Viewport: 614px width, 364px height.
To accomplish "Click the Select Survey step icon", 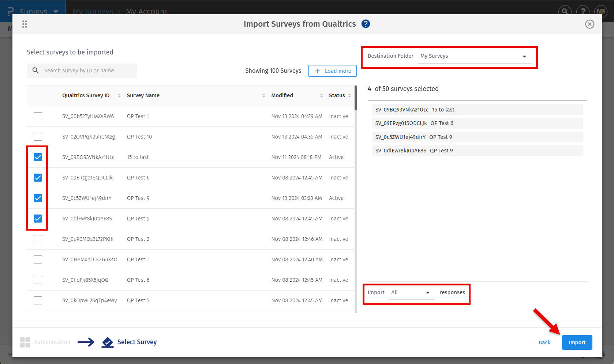I will point(108,342).
